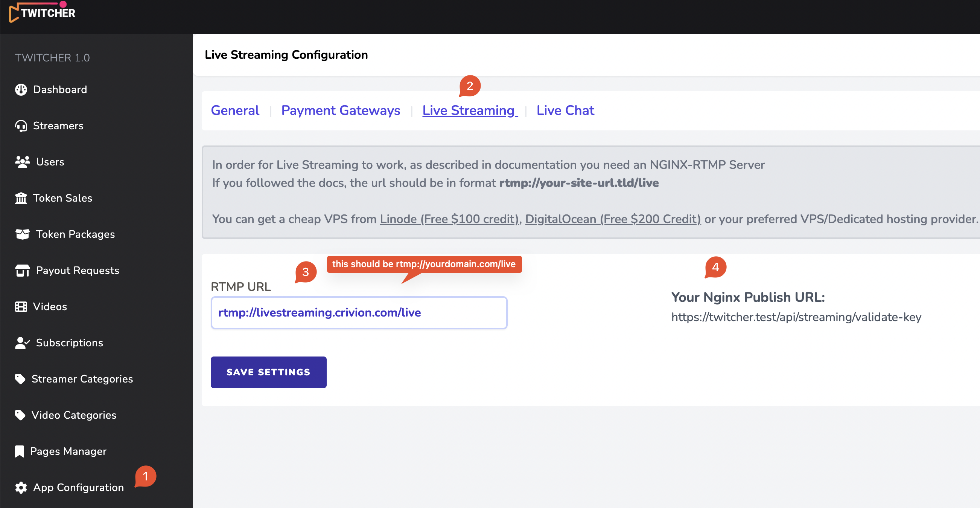Switch to Payment Gateways tab
980x508 pixels.
(340, 110)
